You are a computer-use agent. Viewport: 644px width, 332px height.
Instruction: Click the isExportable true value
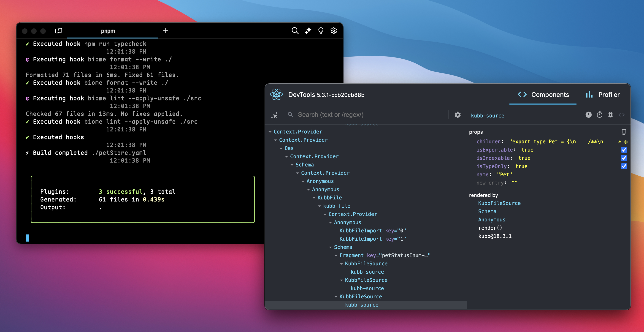527,150
